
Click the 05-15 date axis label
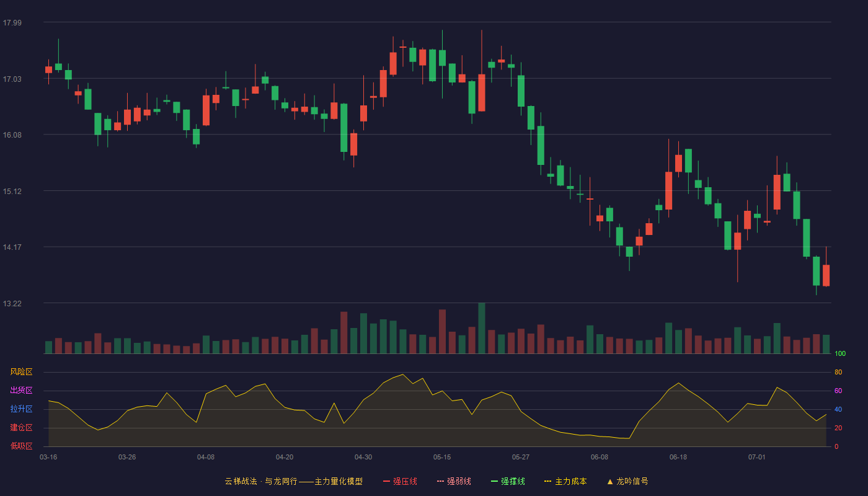[x=442, y=457]
